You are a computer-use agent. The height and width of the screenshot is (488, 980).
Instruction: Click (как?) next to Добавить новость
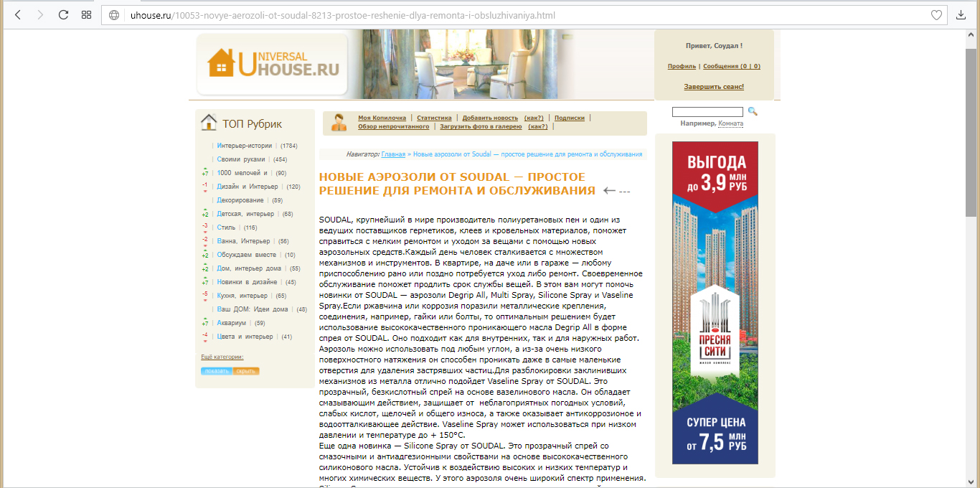point(534,118)
